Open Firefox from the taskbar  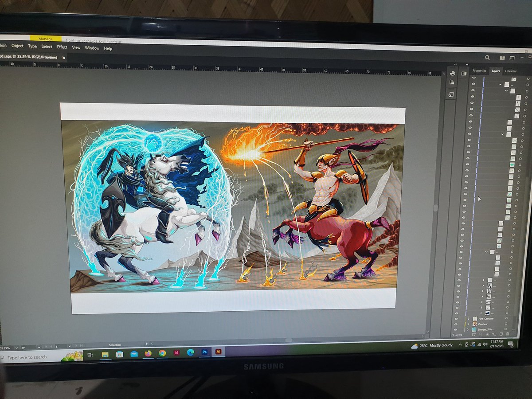coord(148,353)
